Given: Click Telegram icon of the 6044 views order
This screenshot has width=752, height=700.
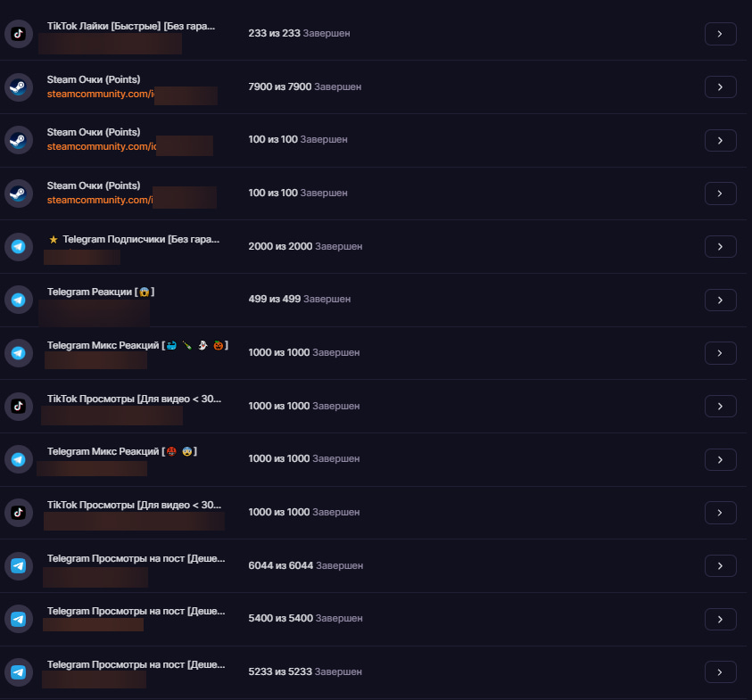Looking at the screenshot, I should coord(18,565).
